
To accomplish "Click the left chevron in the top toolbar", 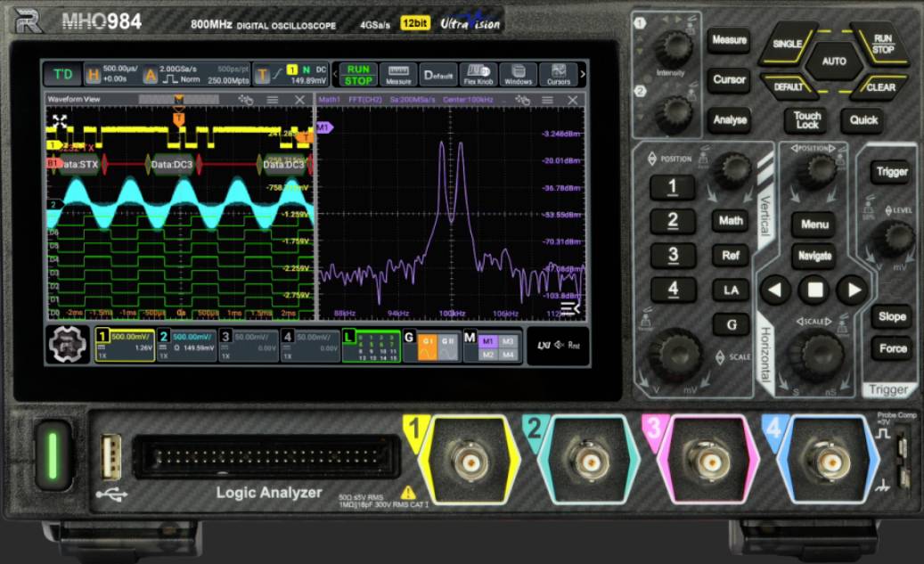I will (x=335, y=74).
